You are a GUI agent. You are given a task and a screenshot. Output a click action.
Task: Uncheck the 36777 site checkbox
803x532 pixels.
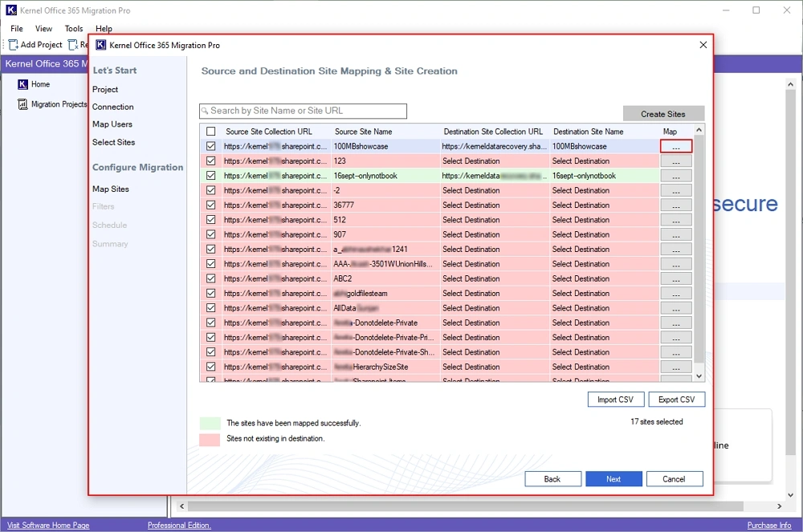point(211,205)
